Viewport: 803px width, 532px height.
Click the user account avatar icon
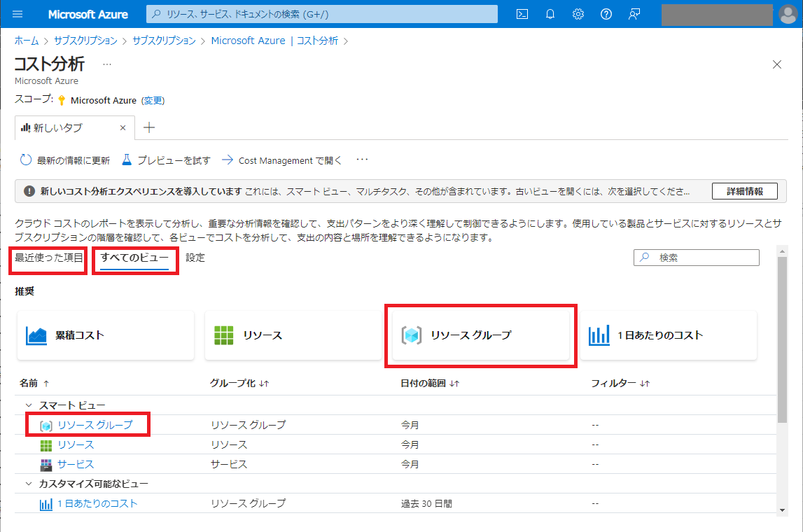click(x=788, y=14)
